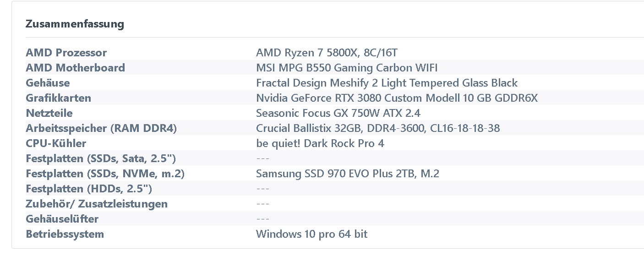Viewport: 644px width, 262px height.
Task: Select the CPU-Kühler row label
Action: pyautogui.click(x=56, y=143)
